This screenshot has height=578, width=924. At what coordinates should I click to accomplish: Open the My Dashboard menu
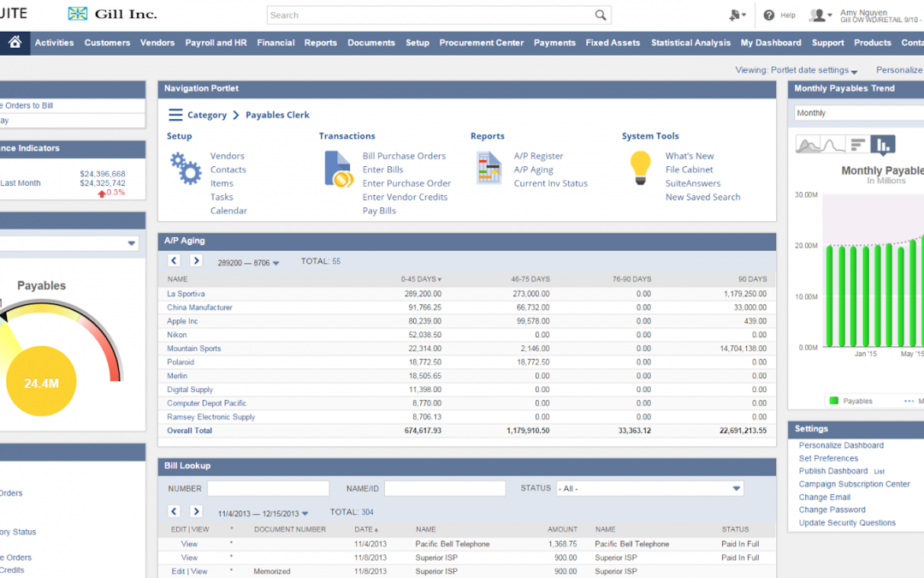click(x=771, y=43)
